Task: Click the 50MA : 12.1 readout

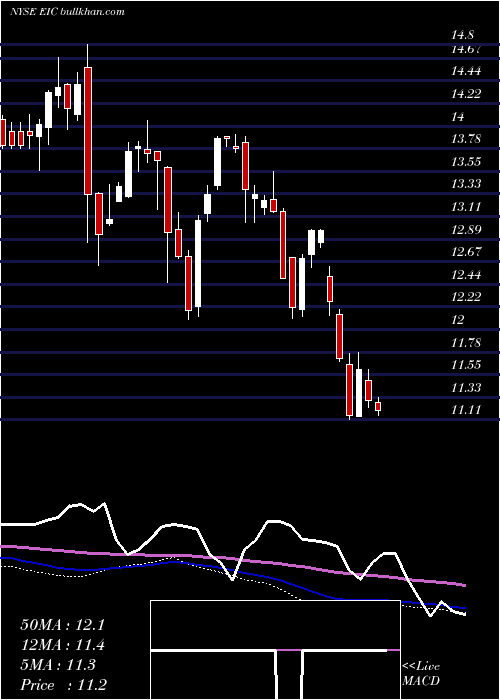Action: pyautogui.click(x=62, y=625)
